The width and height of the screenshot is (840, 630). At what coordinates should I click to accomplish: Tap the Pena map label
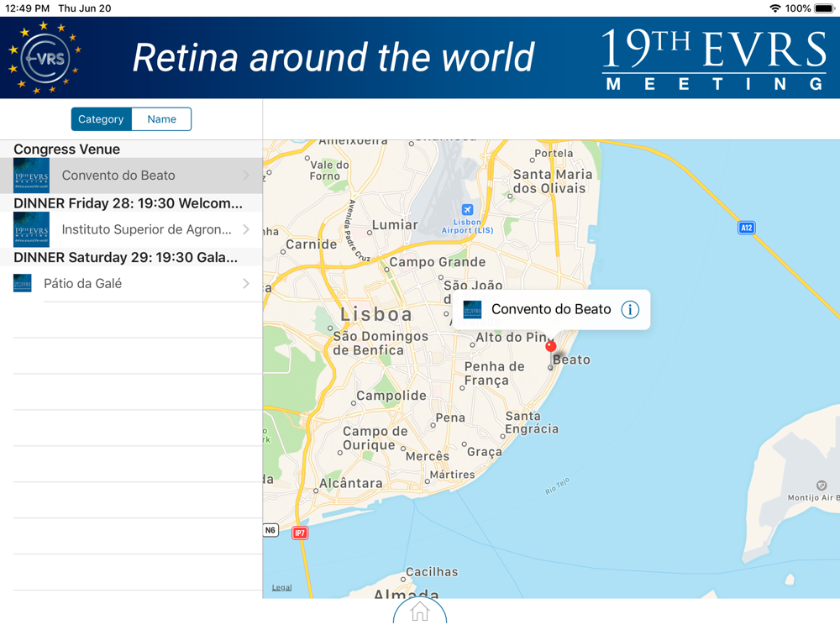click(x=450, y=417)
